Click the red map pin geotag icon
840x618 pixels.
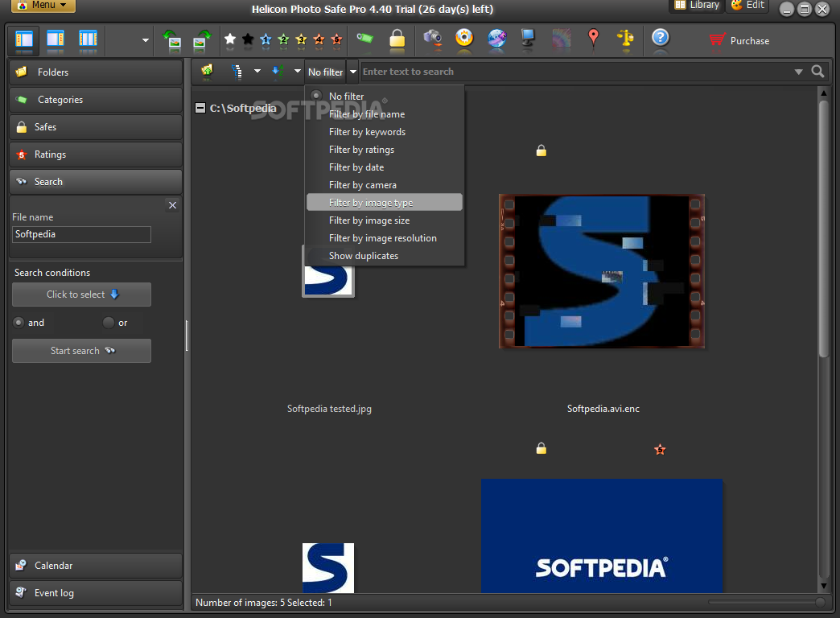pos(593,39)
